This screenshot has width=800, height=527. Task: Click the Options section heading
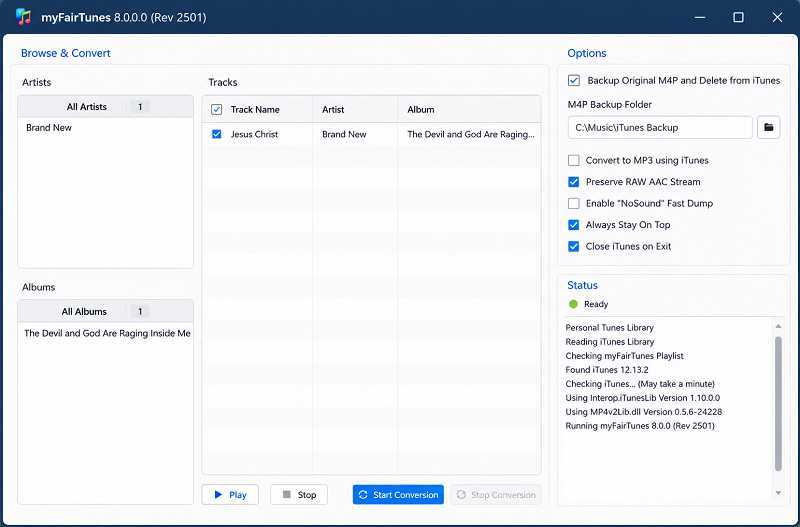[x=587, y=53]
